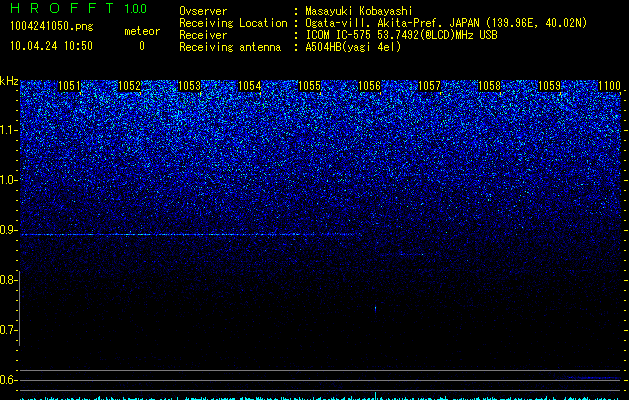
Task: Click the 1054 time marker
Action: (x=250, y=86)
